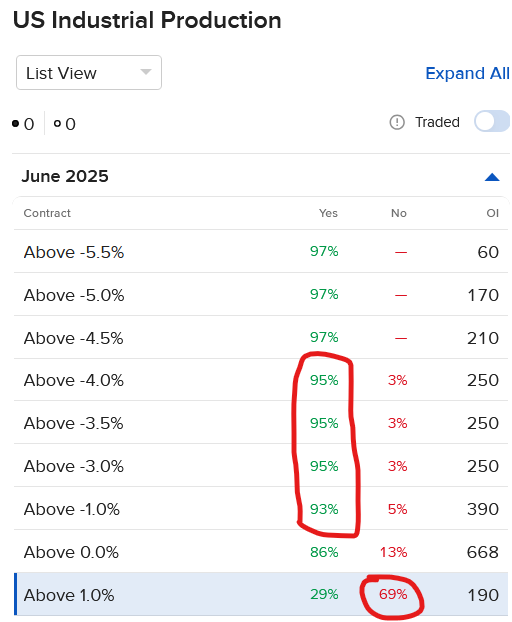This screenshot has height=622, width=512.
Task: Click the Expand All link
Action: (x=467, y=73)
